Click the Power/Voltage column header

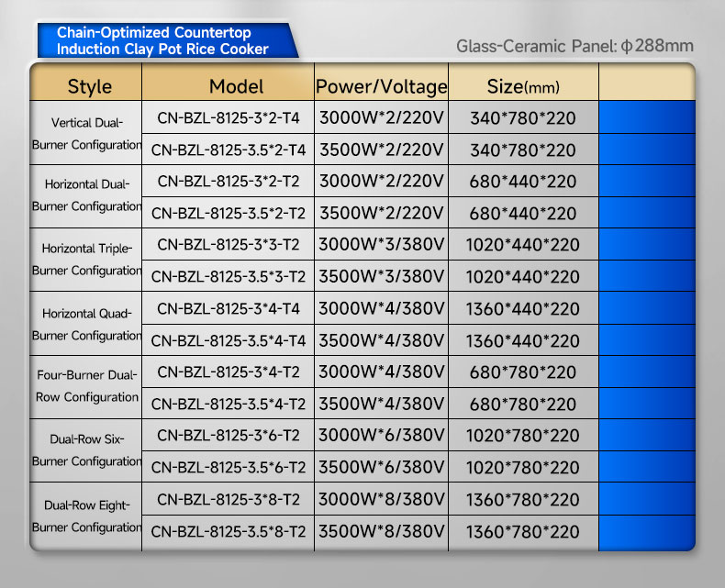tap(381, 86)
